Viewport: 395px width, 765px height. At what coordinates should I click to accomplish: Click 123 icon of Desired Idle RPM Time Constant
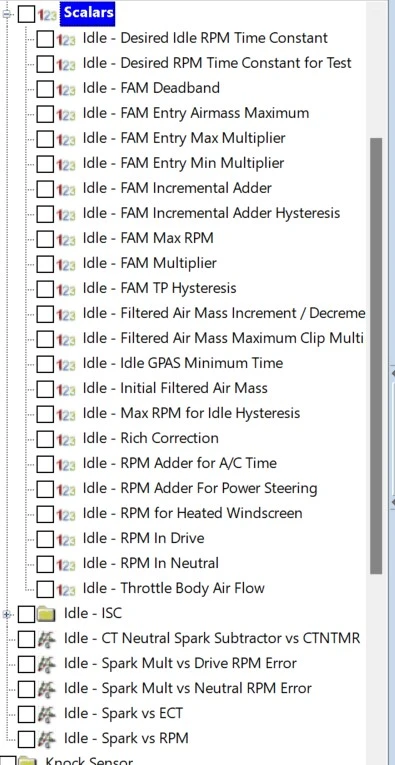click(x=66, y=39)
